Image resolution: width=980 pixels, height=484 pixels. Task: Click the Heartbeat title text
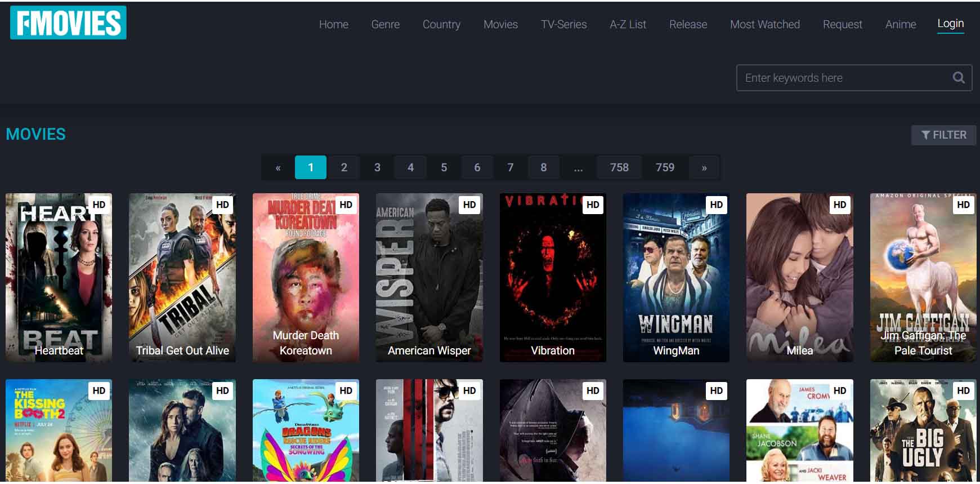coord(59,350)
